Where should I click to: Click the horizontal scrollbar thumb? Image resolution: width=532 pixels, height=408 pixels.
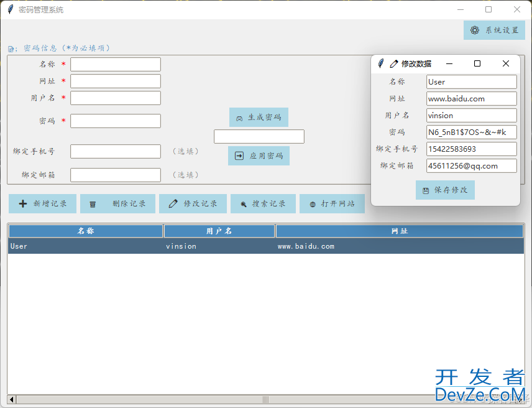(265, 399)
